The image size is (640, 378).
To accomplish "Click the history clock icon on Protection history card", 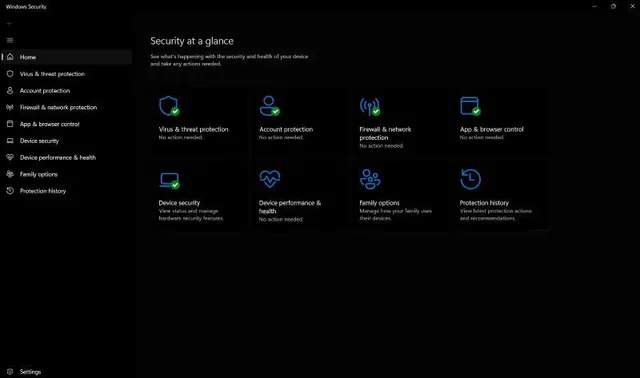I will tap(470, 179).
